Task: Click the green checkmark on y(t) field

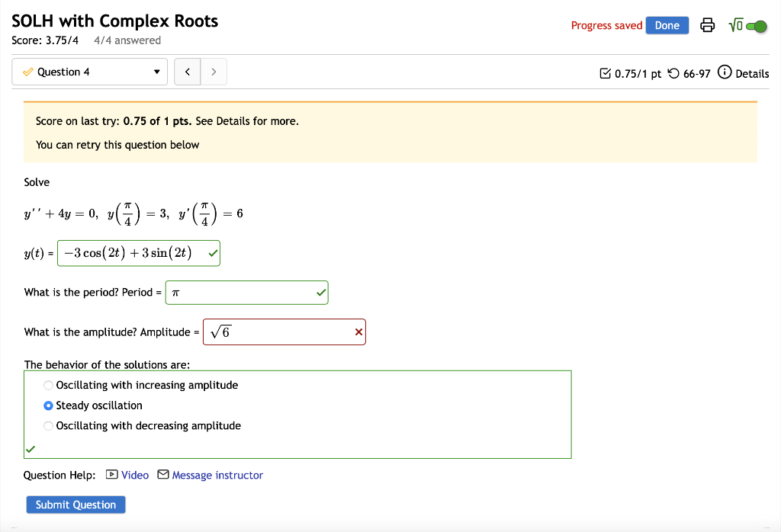Action: (x=214, y=253)
